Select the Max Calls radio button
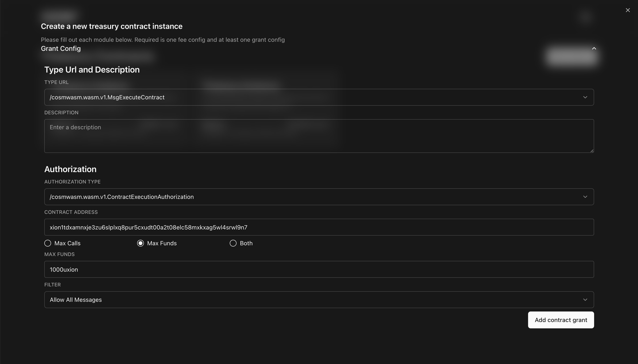 (x=47, y=243)
